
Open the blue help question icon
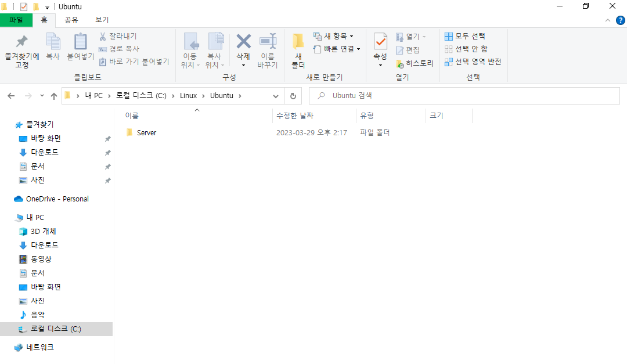pos(620,20)
